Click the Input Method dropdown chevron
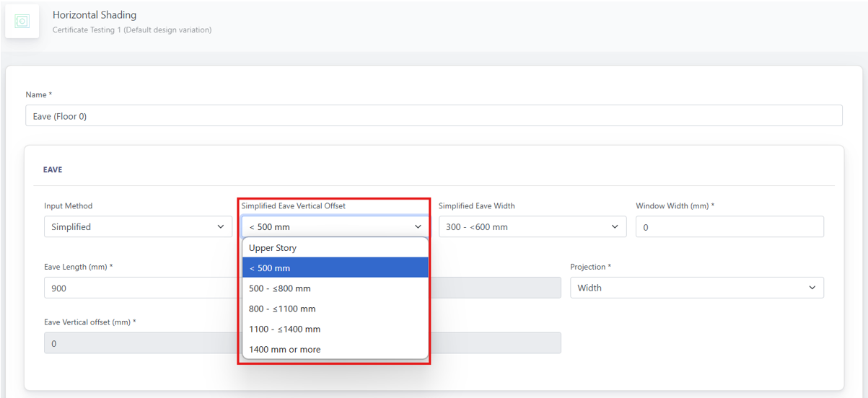This screenshot has width=868, height=398. [221, 226]
